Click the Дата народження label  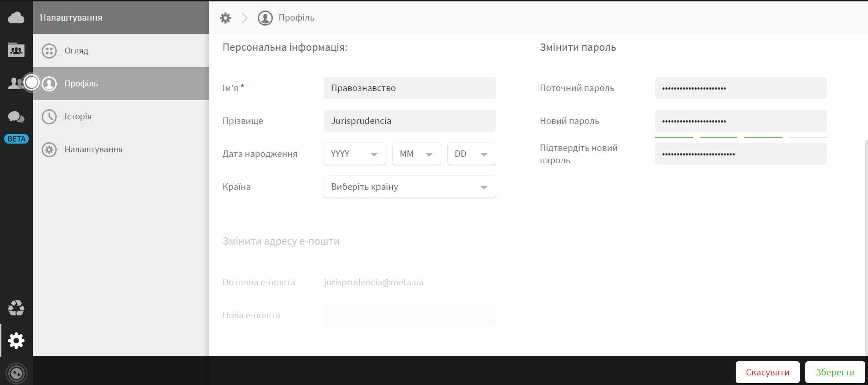(260, 154)
